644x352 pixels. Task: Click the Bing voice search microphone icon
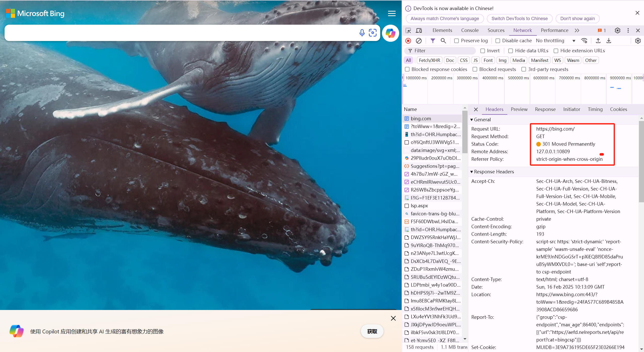tap(362, 33)
